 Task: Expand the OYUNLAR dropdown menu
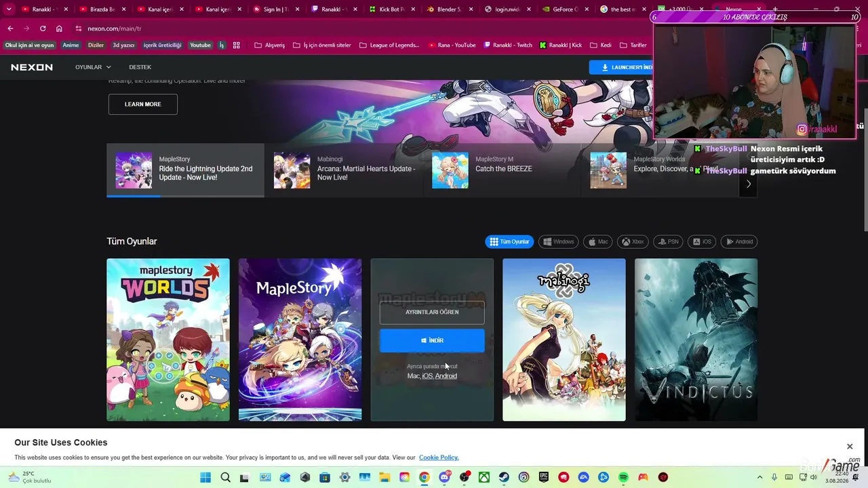click(x=94, y=67)
